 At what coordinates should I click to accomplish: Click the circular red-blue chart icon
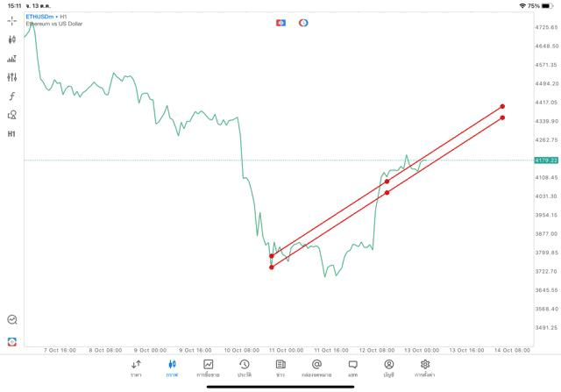pos(303,23)
